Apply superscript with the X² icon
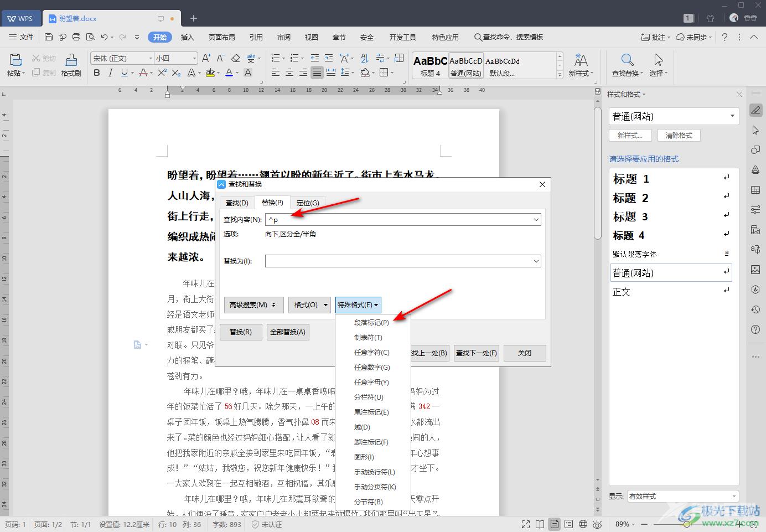 click(162, 73)
